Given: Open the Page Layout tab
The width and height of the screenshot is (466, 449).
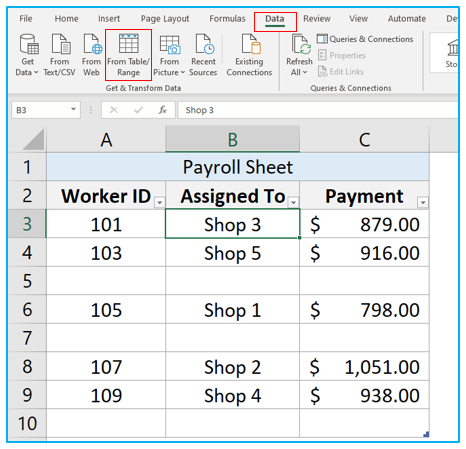Looking at the screenshot, I should (x=165, y=19).
